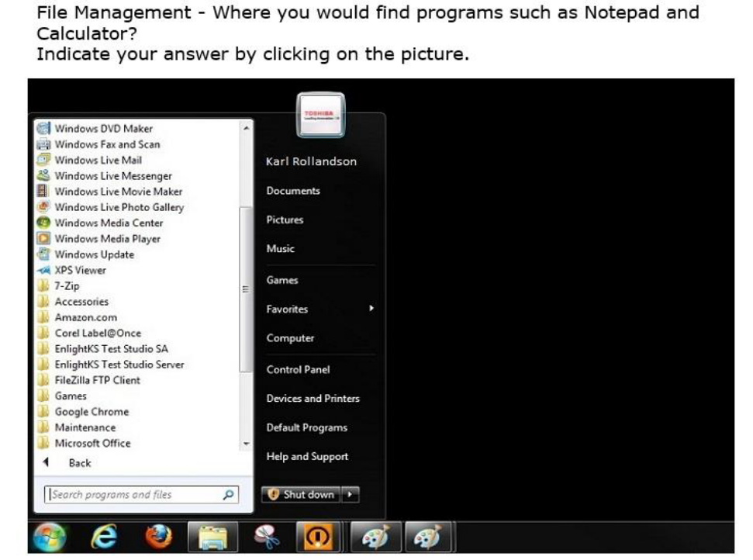Image resolution: width=753 pixels, height=560 pixels.
Task: Click the Windows Start orb
Action: tap(50, 538)
